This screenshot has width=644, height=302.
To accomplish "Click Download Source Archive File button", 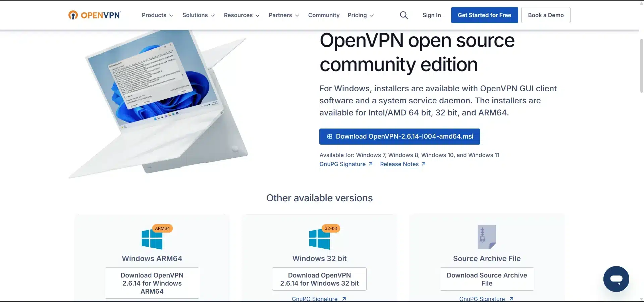I will tap(487, 279).
